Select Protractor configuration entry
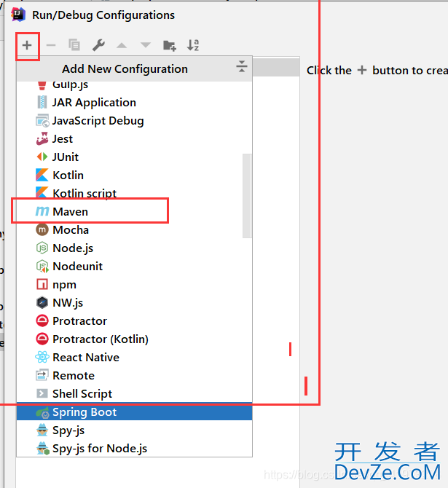This screenshot has width=448, height=488. 134,321
